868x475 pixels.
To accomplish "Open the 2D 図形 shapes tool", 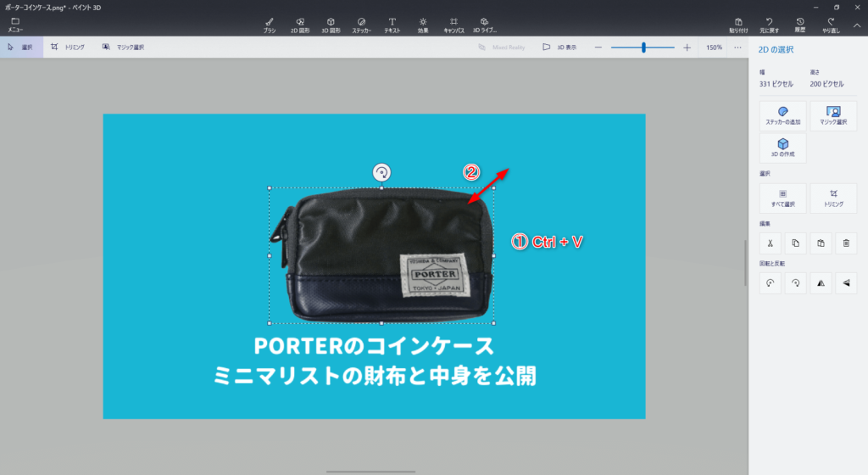I will click(x=300, y=25).
